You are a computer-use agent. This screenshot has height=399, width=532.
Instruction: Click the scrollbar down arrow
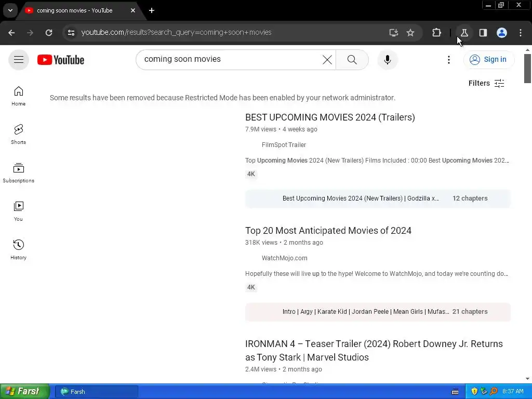tap(527, 379)
